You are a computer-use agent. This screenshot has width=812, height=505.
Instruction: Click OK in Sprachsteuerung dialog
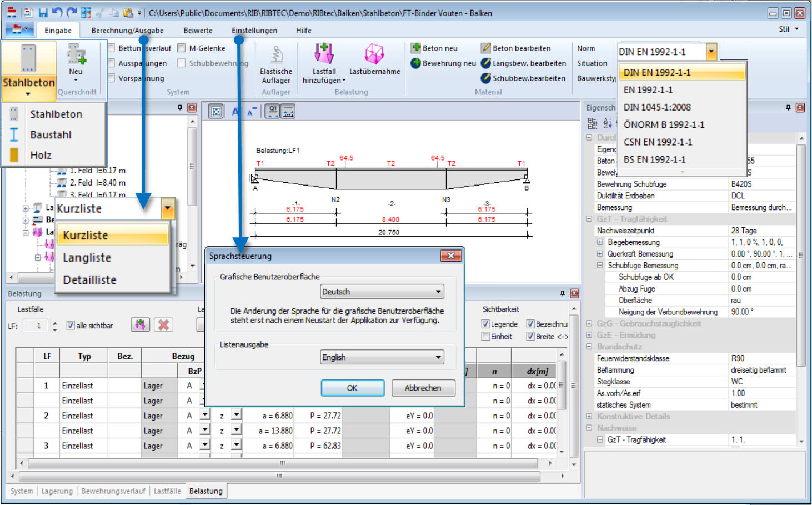[352, 388]
